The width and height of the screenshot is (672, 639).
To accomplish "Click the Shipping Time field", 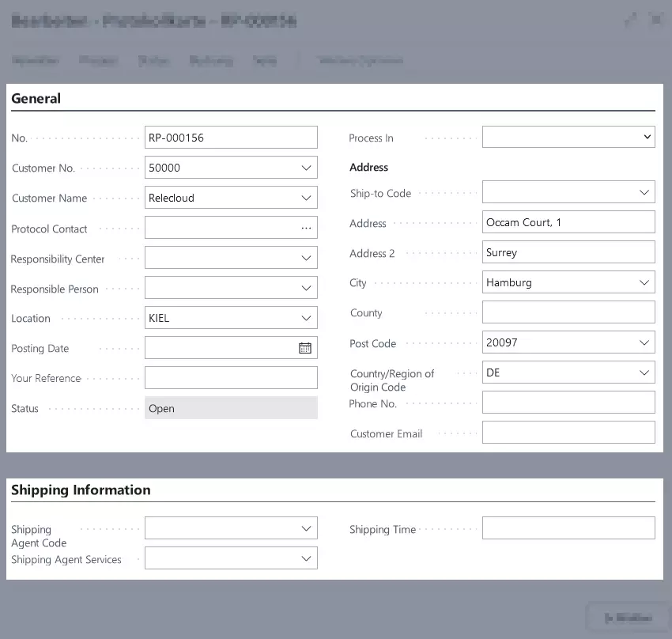I will [568, 527].
